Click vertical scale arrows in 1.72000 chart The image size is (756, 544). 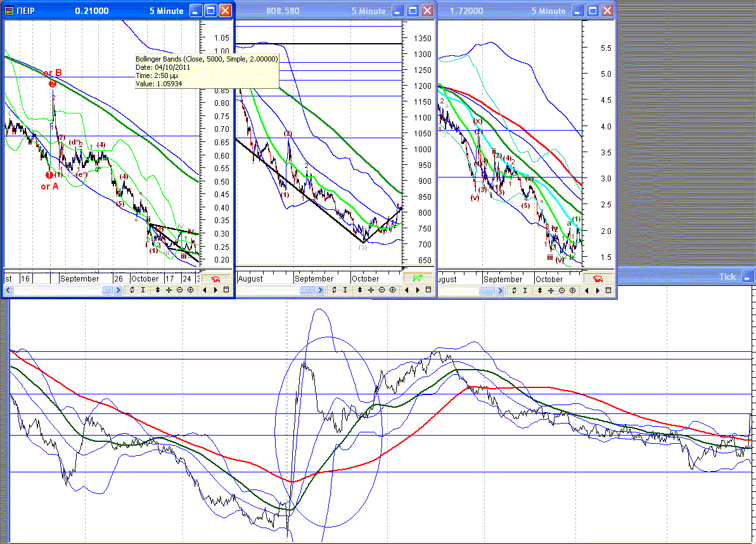tap(539, 290)
